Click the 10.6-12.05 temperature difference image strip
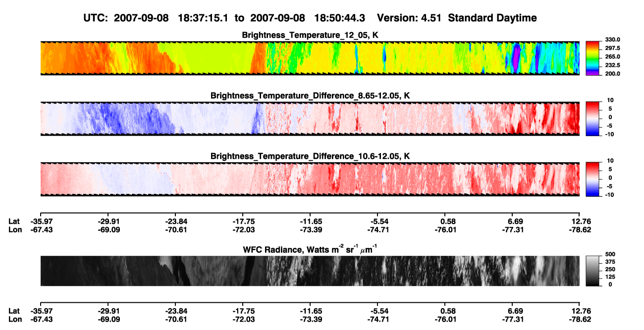644x330 pixels. point(310,179)
